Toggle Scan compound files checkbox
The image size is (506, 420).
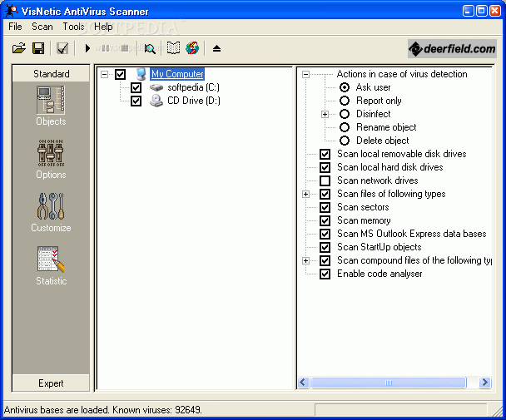(x=325, y=260)
